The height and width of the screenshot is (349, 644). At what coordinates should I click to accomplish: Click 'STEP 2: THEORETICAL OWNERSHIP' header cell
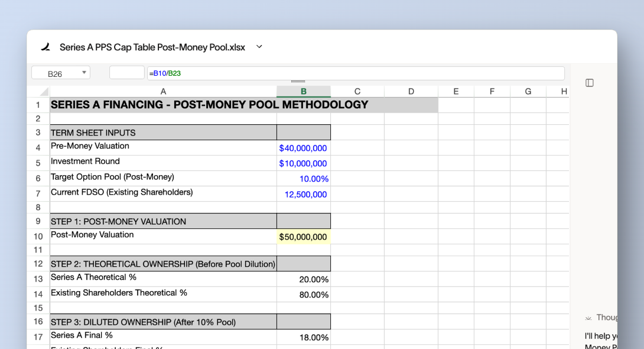(163, 263)
